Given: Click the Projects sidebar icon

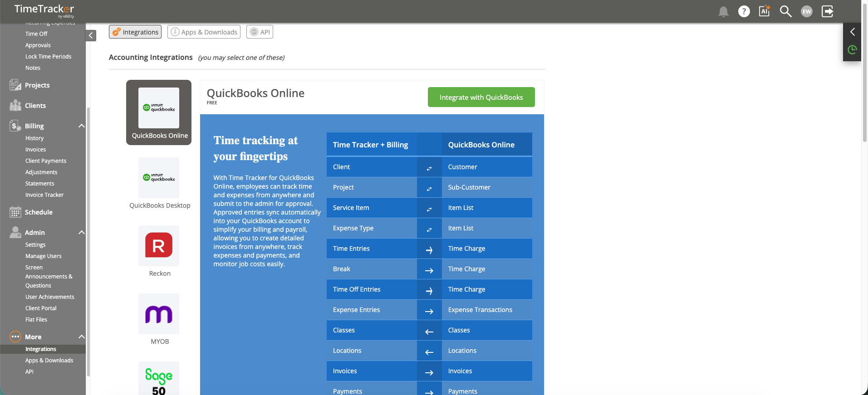Looking at the screenshot, I should pyautogui.click(x=15, y=85).
